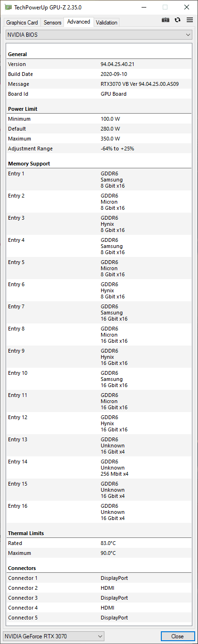Click the Rated thermal limit 83.0°C row
198x644 pixels.
pos(99,543)
